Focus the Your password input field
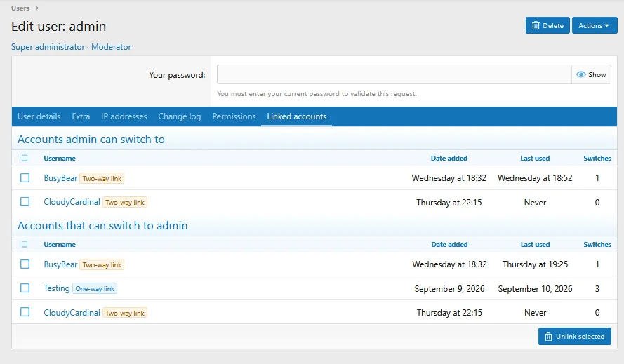The width and height of the screenshot is (624, 364). 394,74
